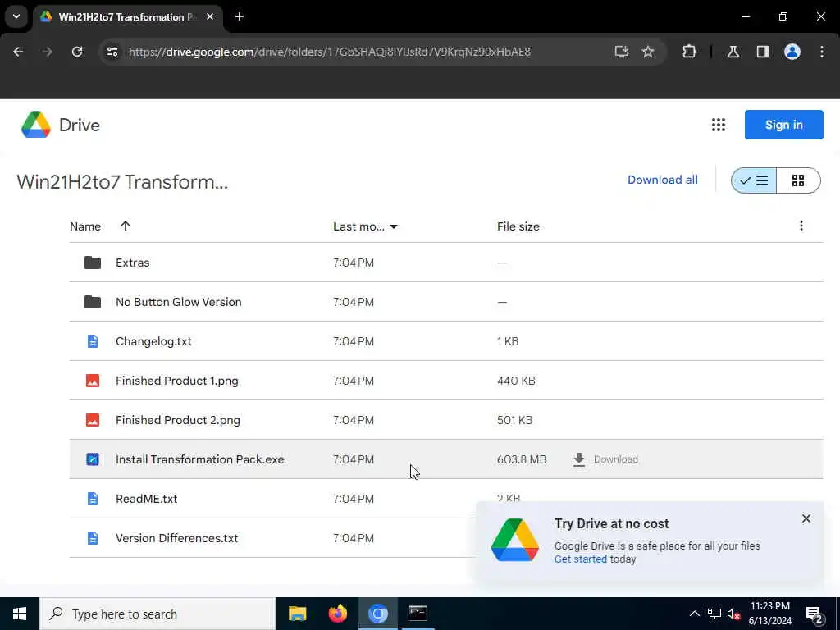This screenshot has width=840, height=630.
Task: Select Install Transformation Pack.exe
Action: coord(445,459)
